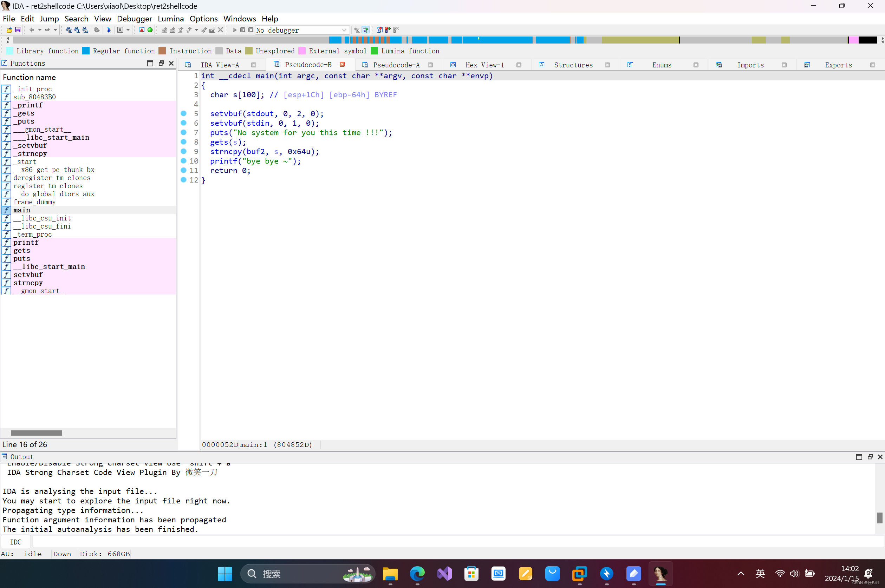Toggle breakpoint dot on line 10
885x588 pixels.
183,160
